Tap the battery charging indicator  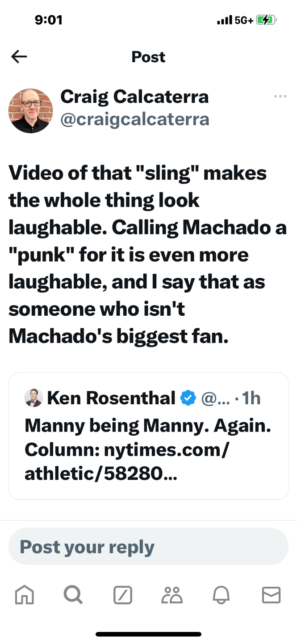tap(266, 20)
